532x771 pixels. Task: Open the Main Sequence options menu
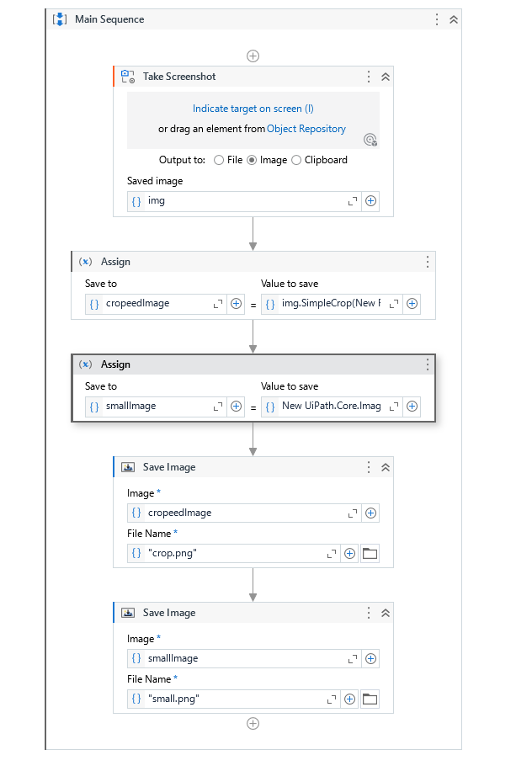coord(437,19)
